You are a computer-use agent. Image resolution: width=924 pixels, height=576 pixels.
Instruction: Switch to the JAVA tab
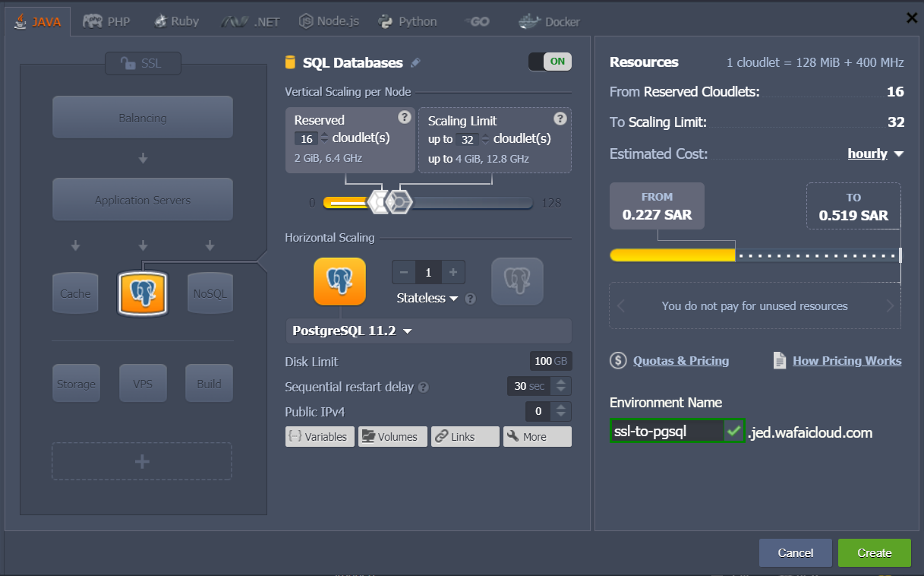point(38,21)
